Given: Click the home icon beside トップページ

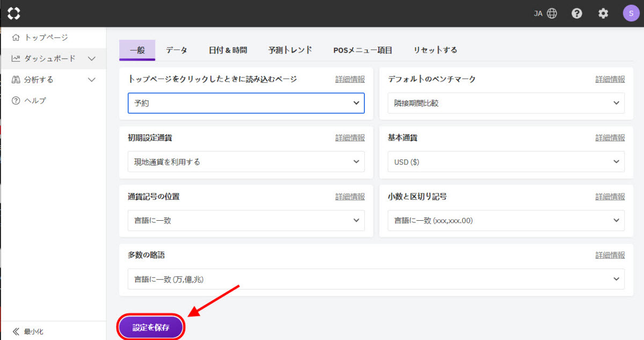Looking at the screenshot, I should [16, 38].
